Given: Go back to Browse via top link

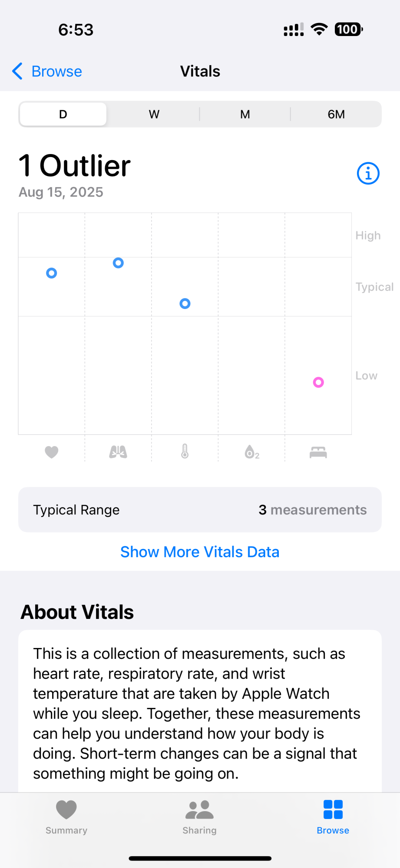Looking at the screenshot, I should [56, 71].
